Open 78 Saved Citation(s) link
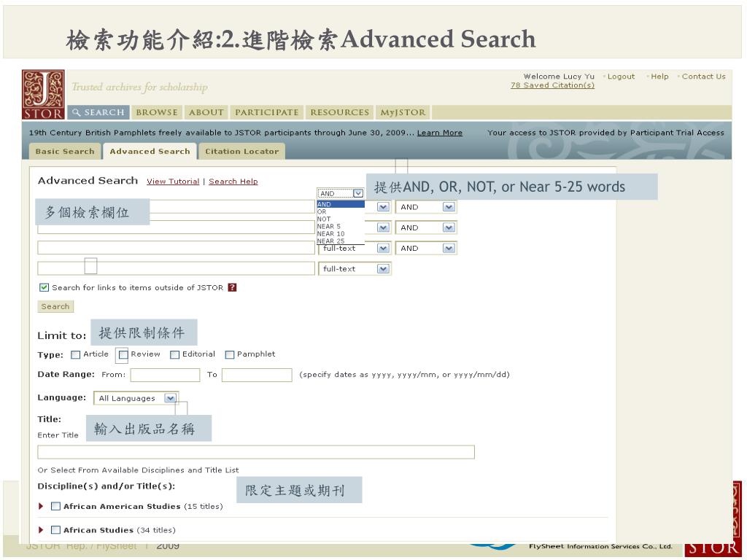The height and width of the screenshot is (560, 747). coord(552,85)
